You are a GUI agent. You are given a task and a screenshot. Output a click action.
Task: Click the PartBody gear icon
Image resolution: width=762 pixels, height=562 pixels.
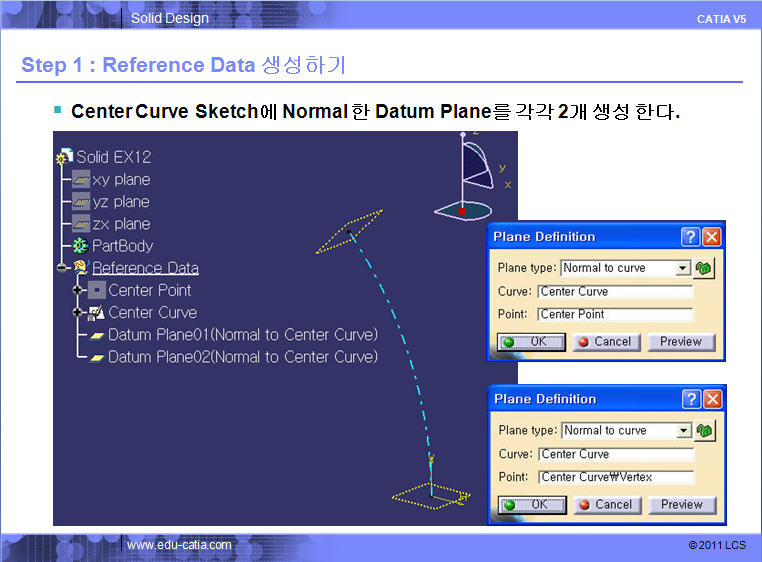[81, 246]
